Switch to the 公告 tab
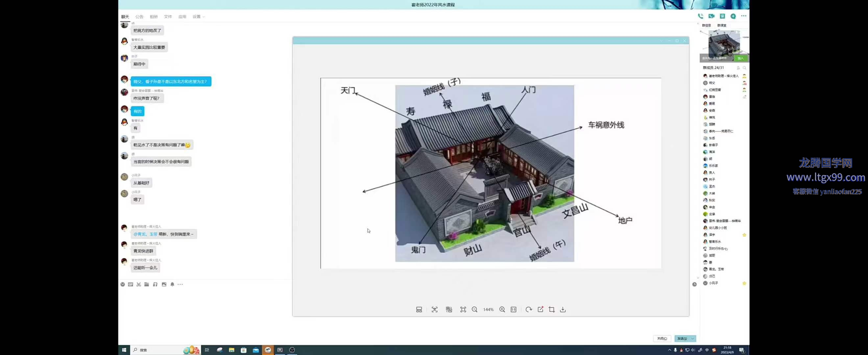Viewport: 868px width, 355px height. click(x=139, y=16)
